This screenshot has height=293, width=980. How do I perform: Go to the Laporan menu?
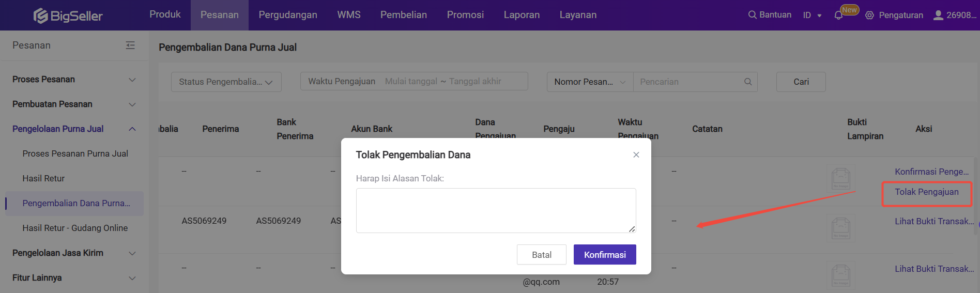pyautogui.click(x=522, y=15)
